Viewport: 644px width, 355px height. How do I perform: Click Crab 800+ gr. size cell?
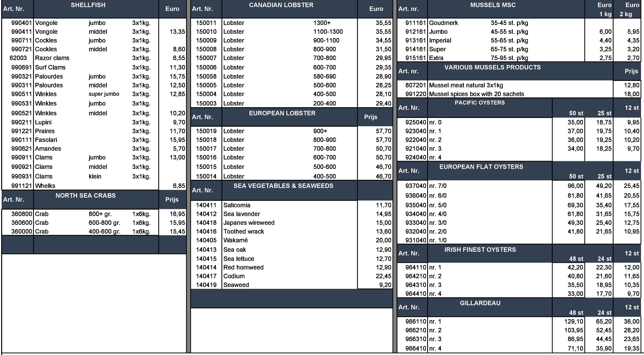tap(100, 214)
